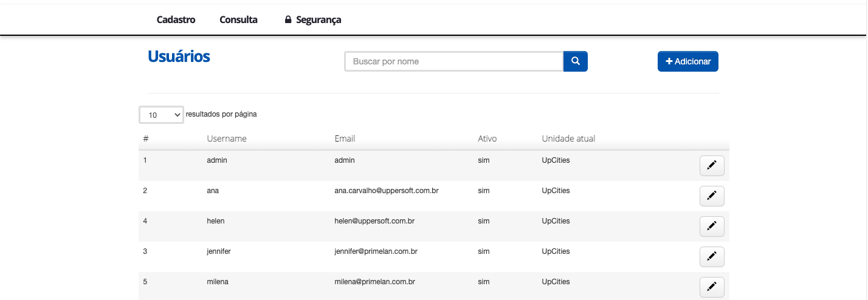The width and height of the screenshot is (868, 300).
Task: Edit the ana user with pencil icon
Action: [712, 196]
